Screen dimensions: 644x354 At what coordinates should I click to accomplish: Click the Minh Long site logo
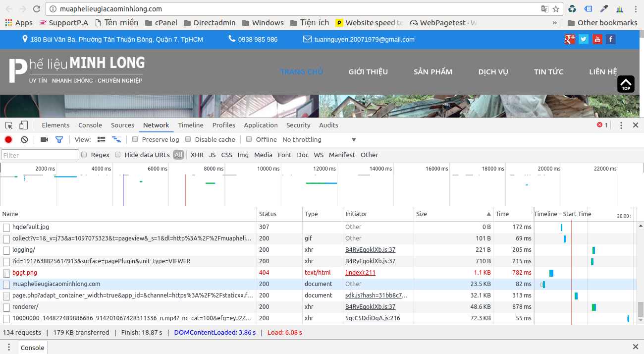(x=77, y=70)
